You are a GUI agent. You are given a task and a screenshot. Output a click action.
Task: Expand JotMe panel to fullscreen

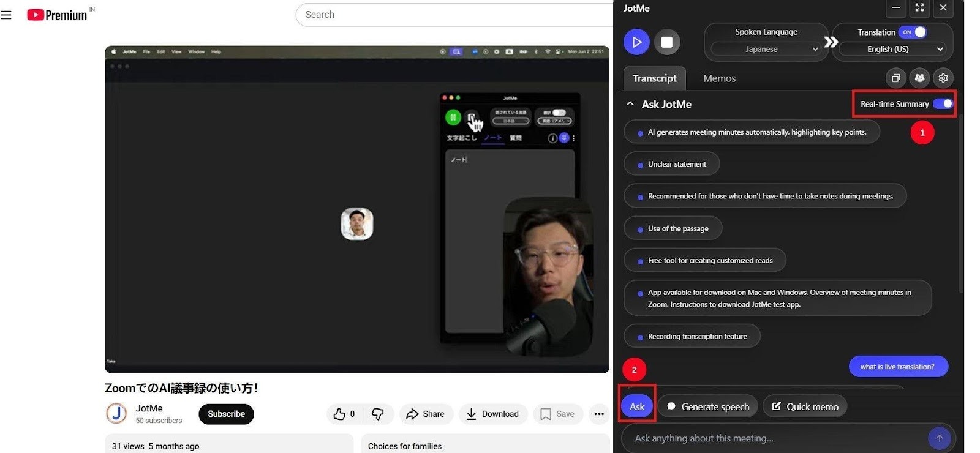pyautogui.click(x=919, y=8)
